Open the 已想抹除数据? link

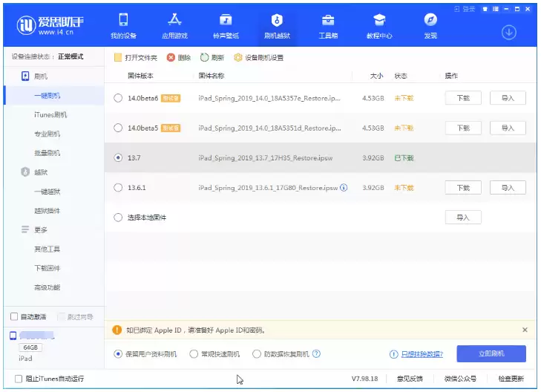pos(422,354)
